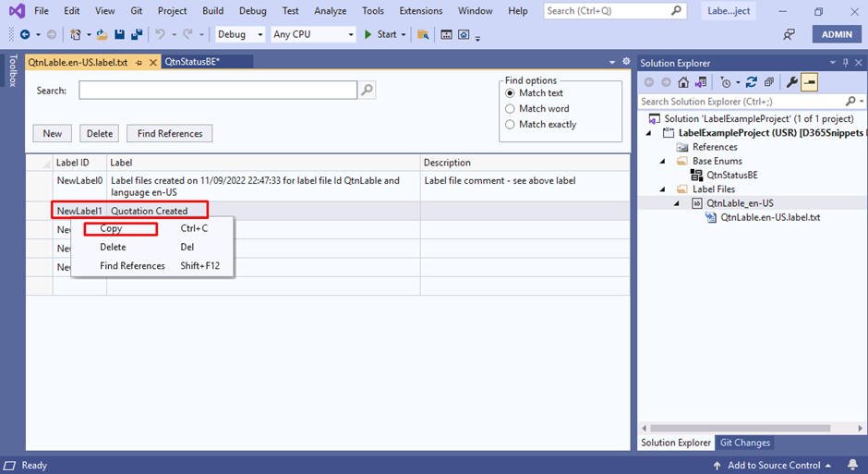Click the New label button

(x=52, y=133)
